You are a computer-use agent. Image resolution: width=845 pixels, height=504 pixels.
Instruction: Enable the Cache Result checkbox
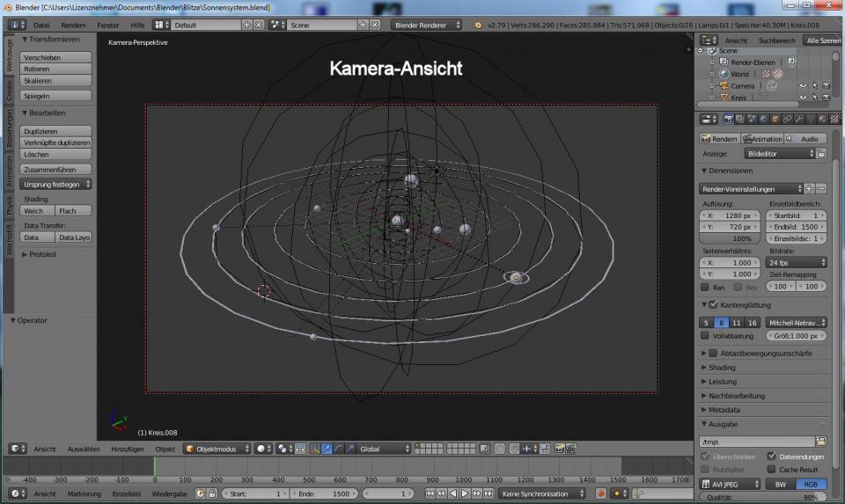[771, 469]
